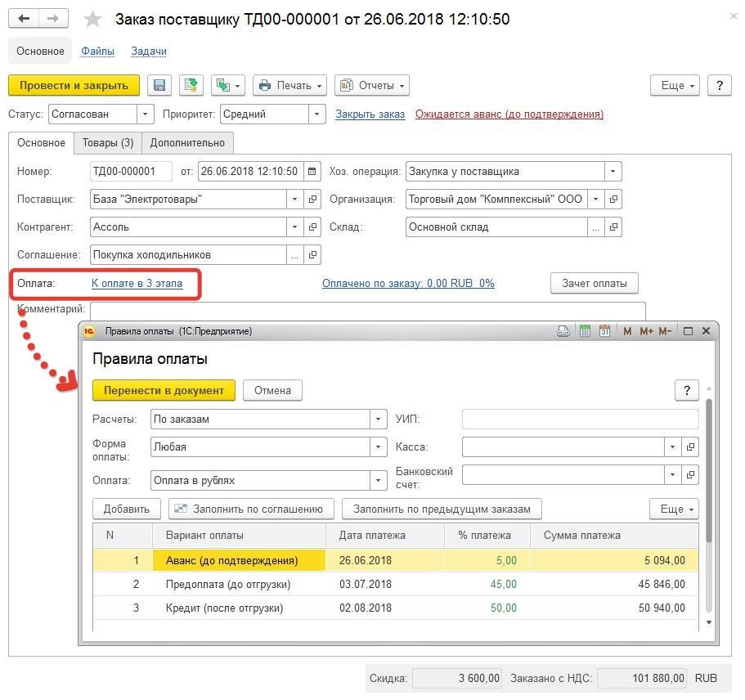Expand the Хоз. операция dropdown
This screenshot has height=700, width=745.
613,171
